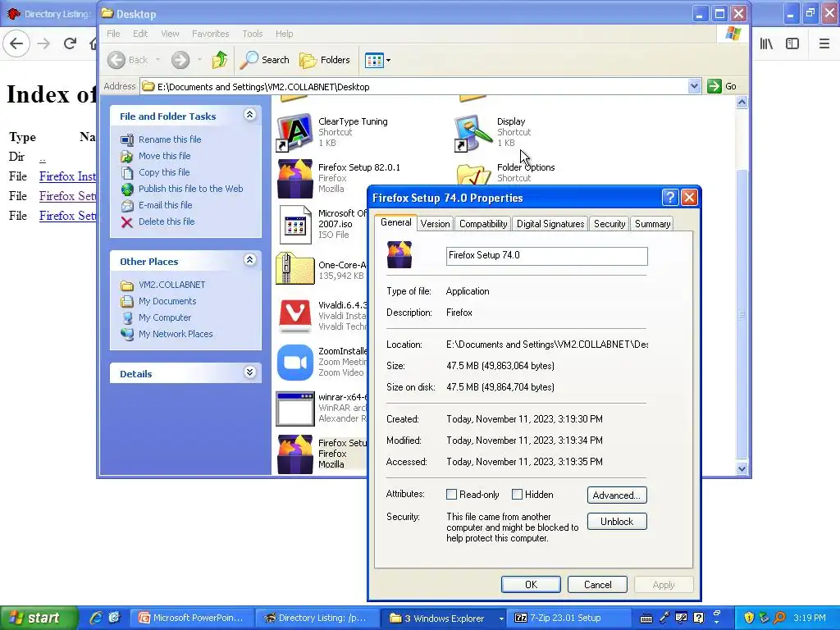
Task: Open the address bar dropdown arrow
Action: (694, 86)
